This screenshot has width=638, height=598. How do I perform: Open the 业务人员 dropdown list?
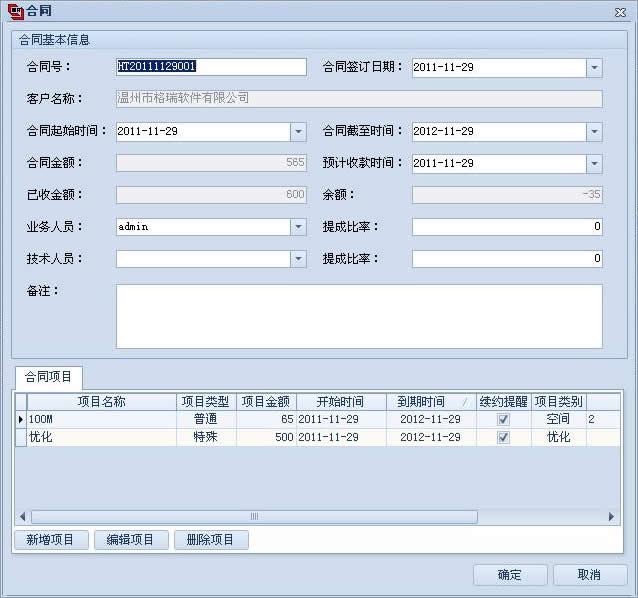point(298,227)
